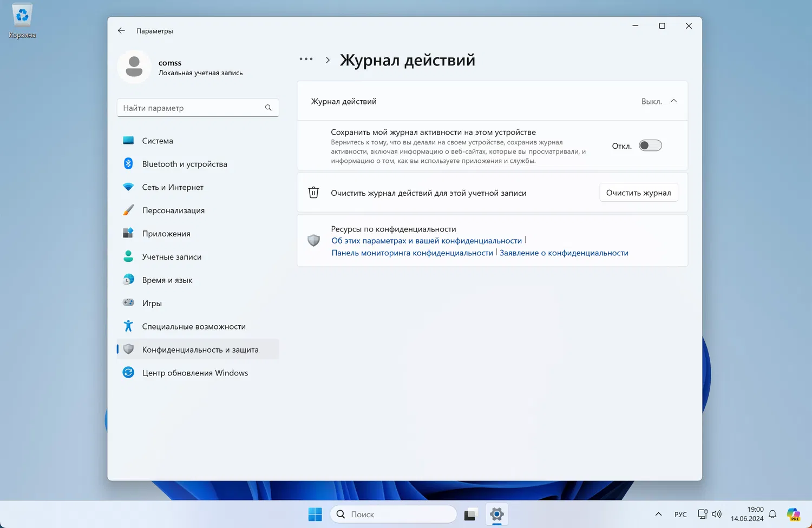Show hidden icons in system tray
This screenshot has width=812, height=528.
point(658,514)
